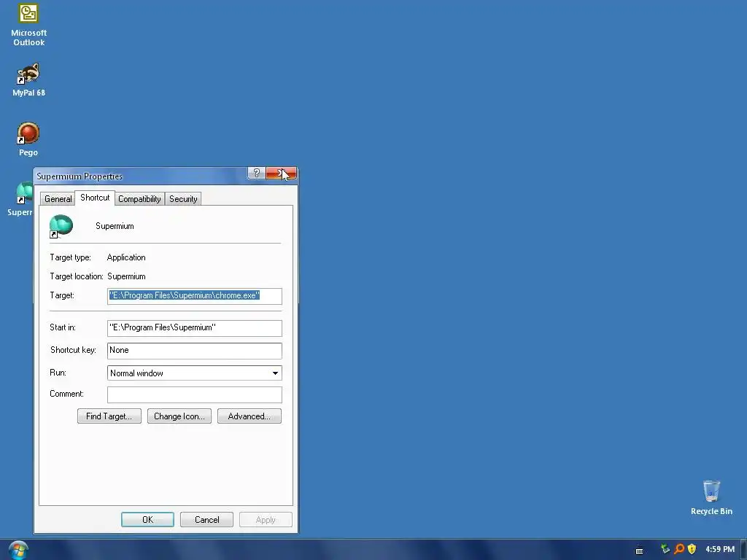
Task: Click the 'Target location:' label
Action: tap(76, 276)
